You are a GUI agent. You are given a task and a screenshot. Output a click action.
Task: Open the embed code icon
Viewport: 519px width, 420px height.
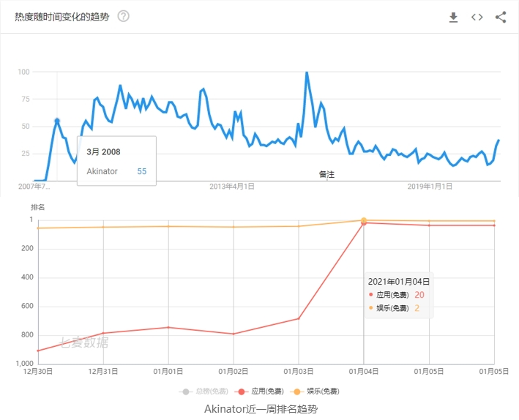(x=477, y=18)
